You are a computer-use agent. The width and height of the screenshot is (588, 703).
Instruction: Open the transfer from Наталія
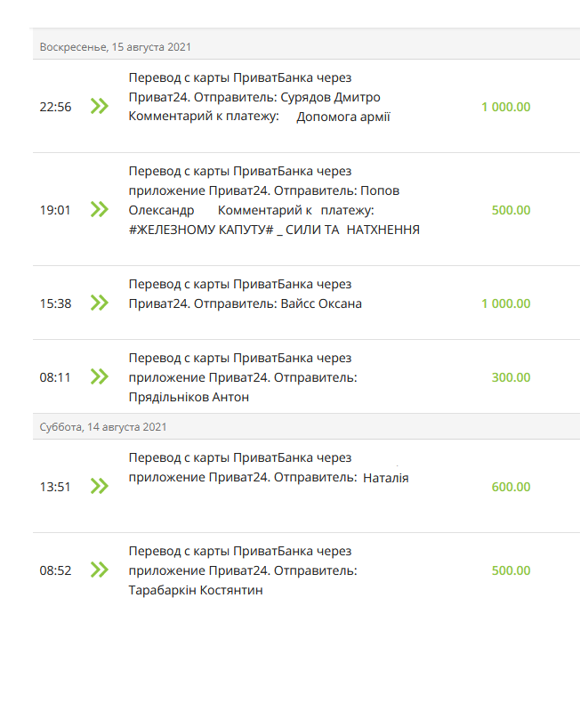306,487
